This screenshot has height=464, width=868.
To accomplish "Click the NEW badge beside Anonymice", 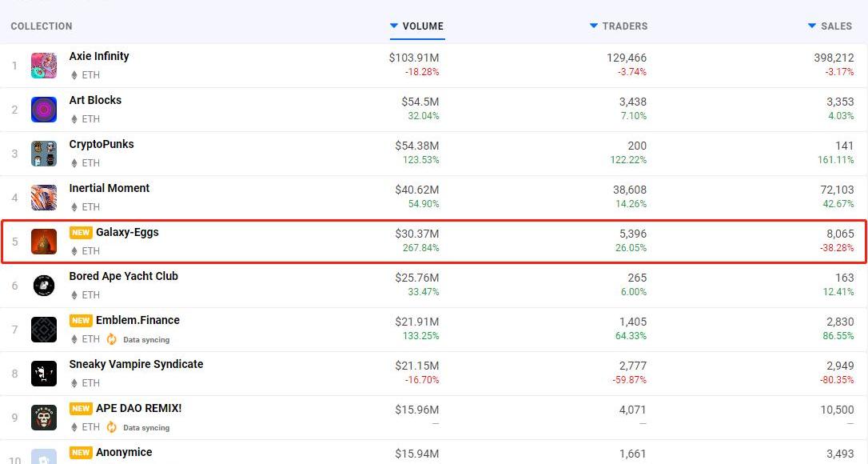I will click(81, 453).
